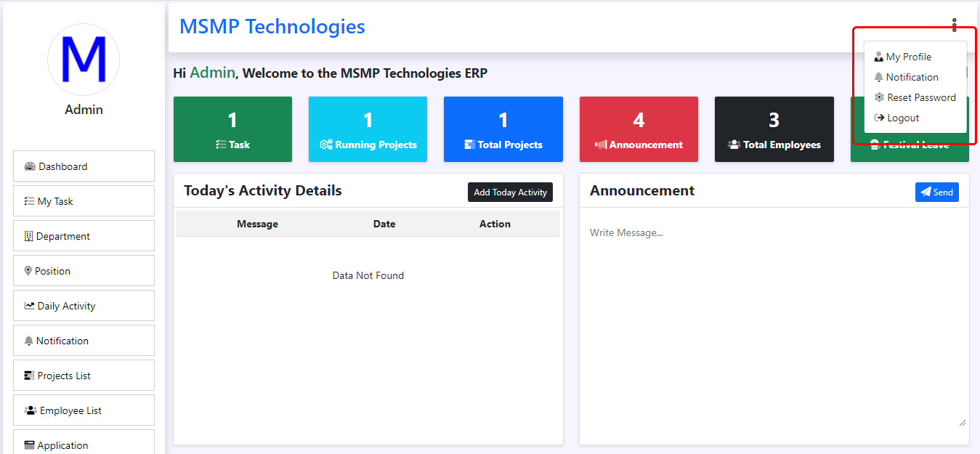
Task: Click the Add Today Activity button
Action: tap(510, 192)
